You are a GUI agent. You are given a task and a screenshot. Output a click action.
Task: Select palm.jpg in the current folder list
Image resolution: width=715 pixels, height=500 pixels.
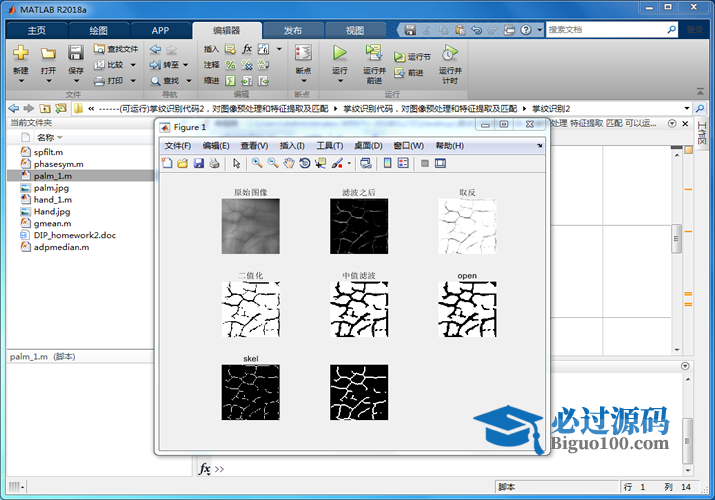click(x=50, y=187)
